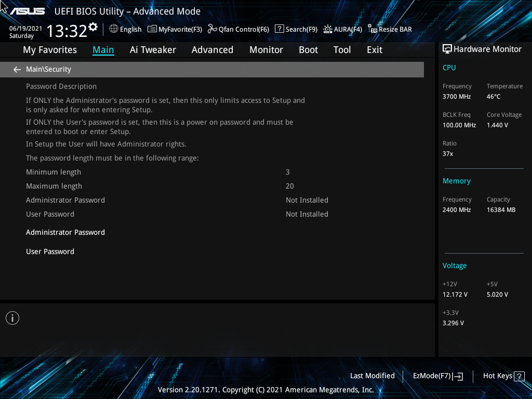Open the Qfan Control utility

pos(238,29)
